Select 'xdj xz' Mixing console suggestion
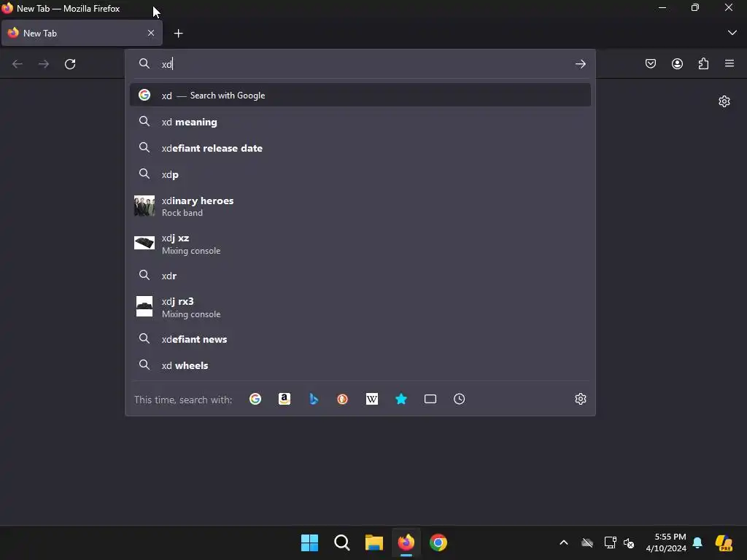 tap(360, 244)
